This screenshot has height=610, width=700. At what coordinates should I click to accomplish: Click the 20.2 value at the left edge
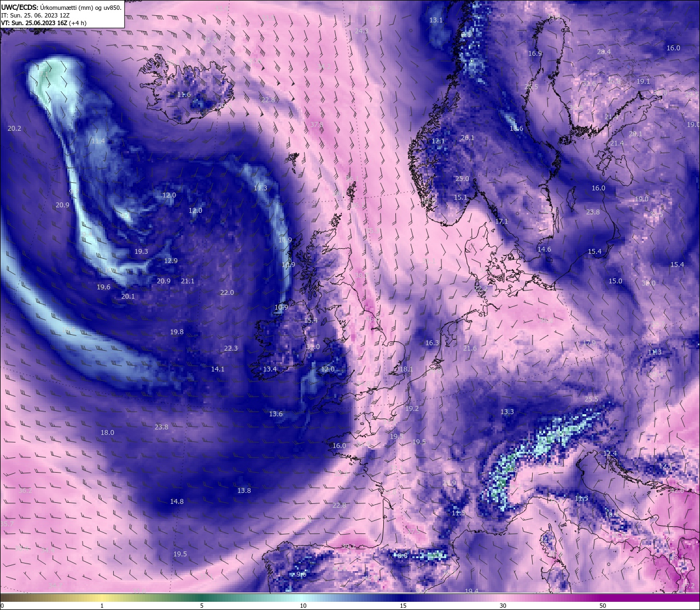tap(15, 129)
